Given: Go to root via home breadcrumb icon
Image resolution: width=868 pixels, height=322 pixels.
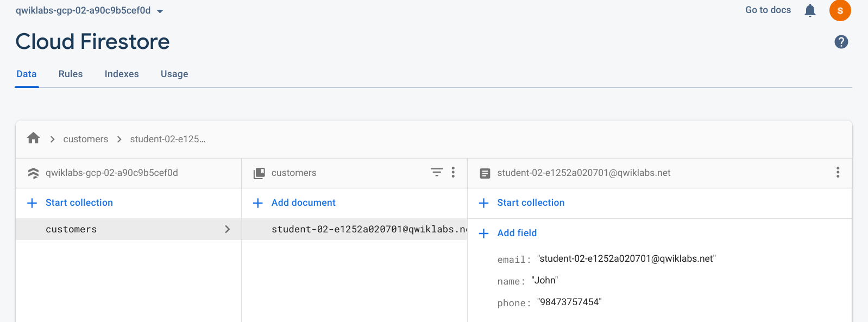Looking at the screenshot, I should 33,138.
